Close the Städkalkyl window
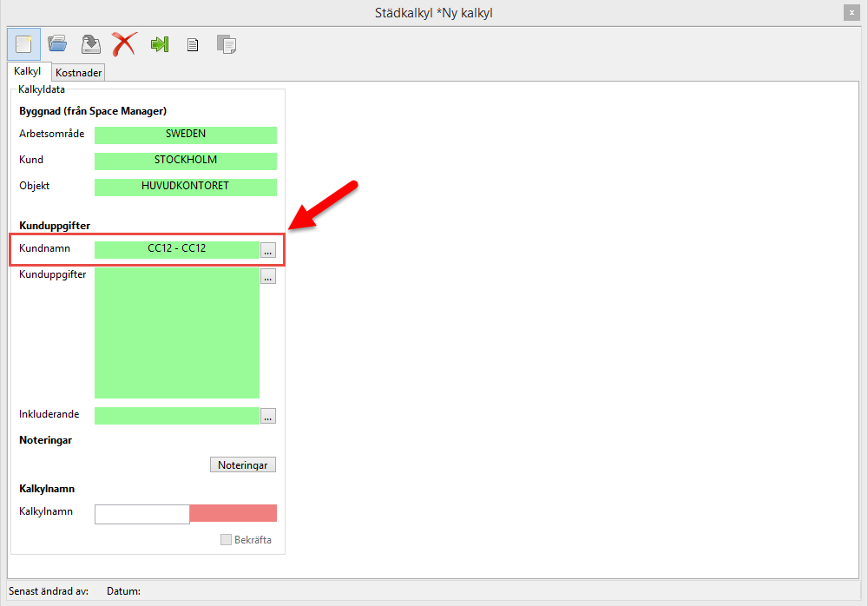The image size is (868, 606). [851, 12]
